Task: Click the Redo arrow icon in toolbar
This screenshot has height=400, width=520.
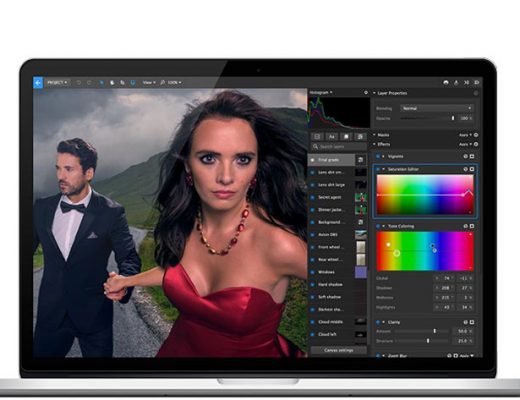Action: [x=89, y=82]
